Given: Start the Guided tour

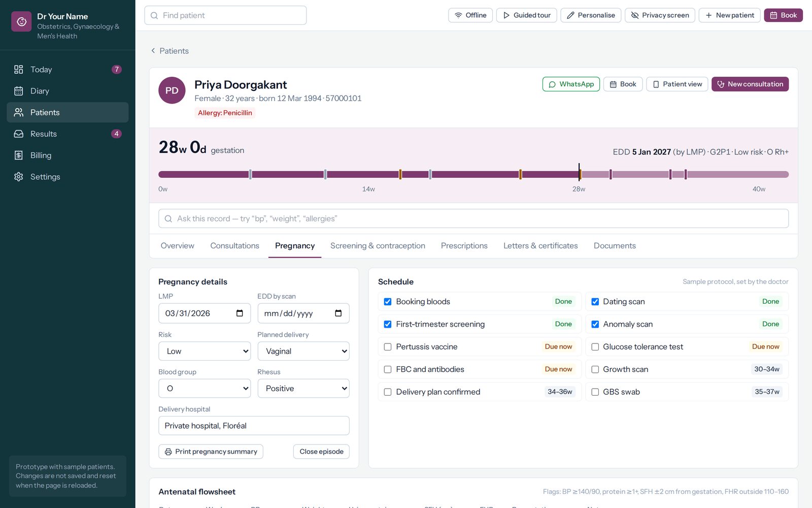Looking at the screenshot, I should 527,15.
